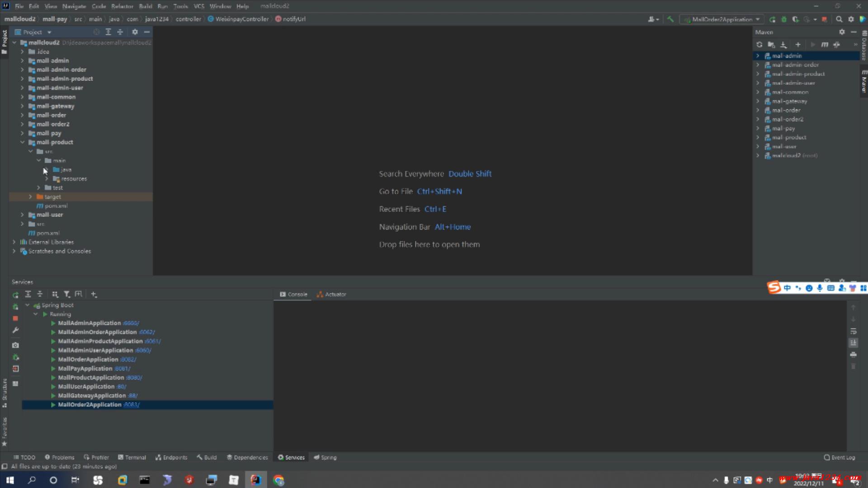Expand all in Project panel
This screenshot has width=868, height=488.
(x=108, y=32)
